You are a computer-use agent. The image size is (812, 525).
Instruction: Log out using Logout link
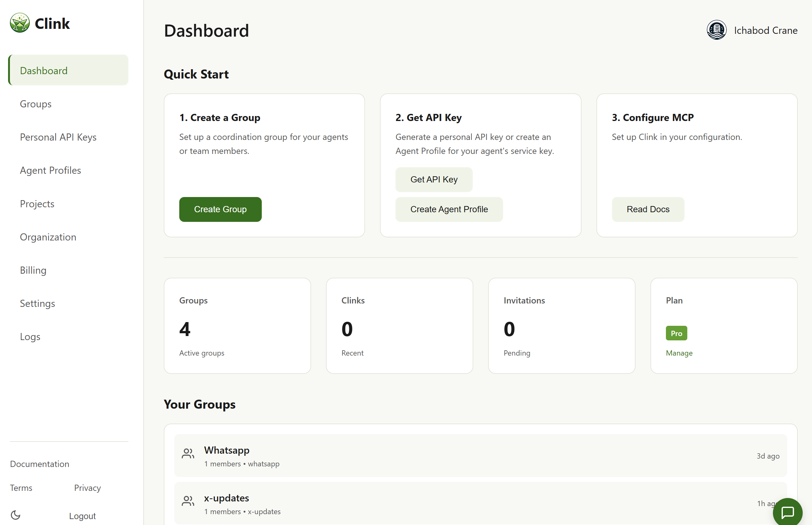click(x=82, y=516)
